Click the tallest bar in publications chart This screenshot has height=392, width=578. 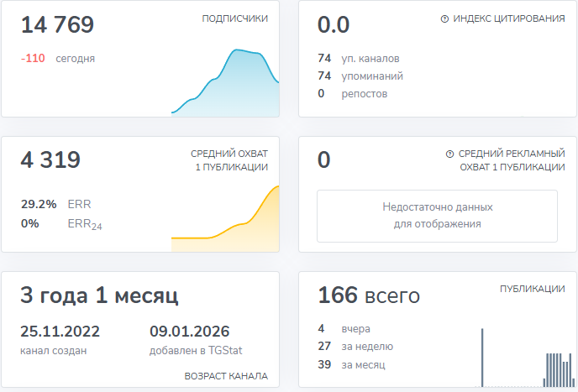(482, 358)
